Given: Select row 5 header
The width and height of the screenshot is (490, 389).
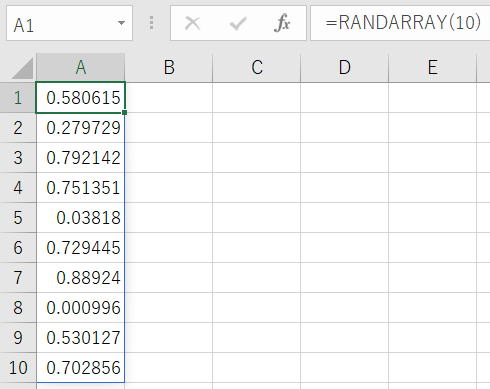Looking at the screenshot, I should click(18, 218).
